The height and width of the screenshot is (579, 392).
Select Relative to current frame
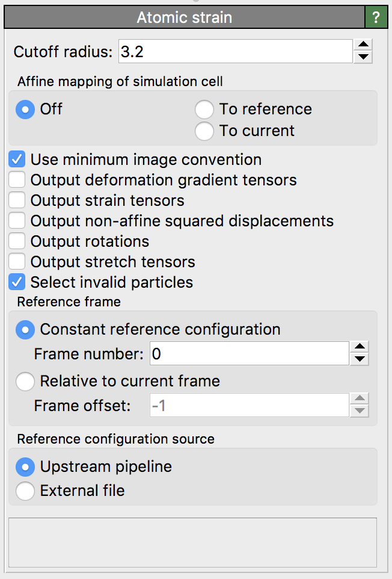click(25, 382)
